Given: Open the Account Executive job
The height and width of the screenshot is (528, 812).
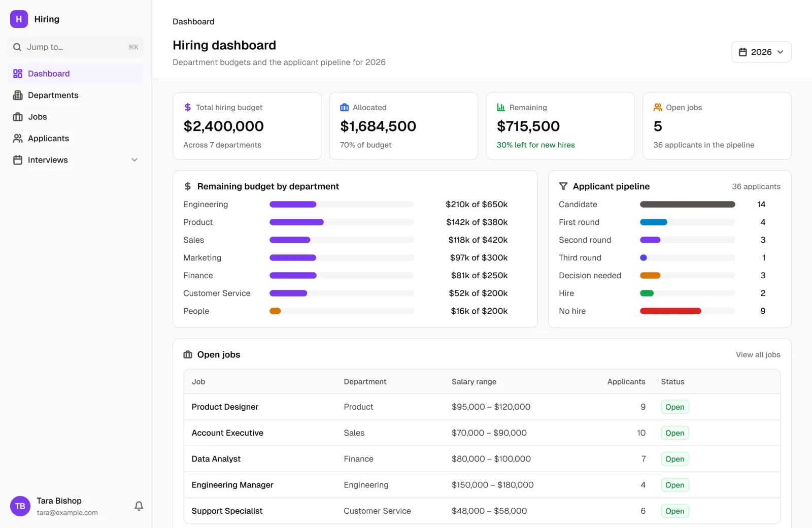Looking at the screenshot, I should [x=227, y=433].
